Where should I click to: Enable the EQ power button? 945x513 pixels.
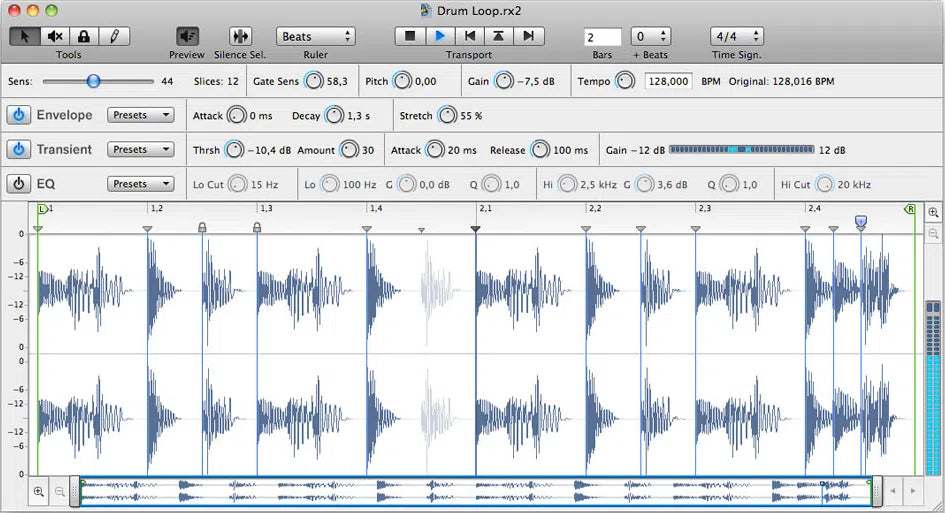pyautogui.click(x=19, y=184)
